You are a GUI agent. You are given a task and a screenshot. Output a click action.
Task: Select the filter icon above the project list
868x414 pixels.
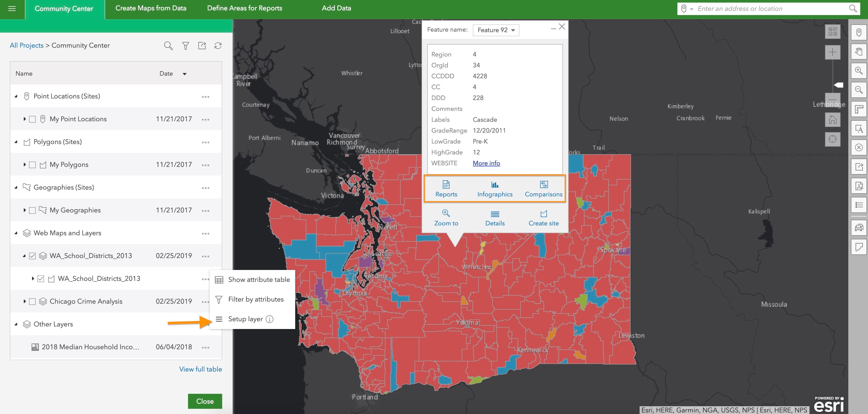point(185,46)
